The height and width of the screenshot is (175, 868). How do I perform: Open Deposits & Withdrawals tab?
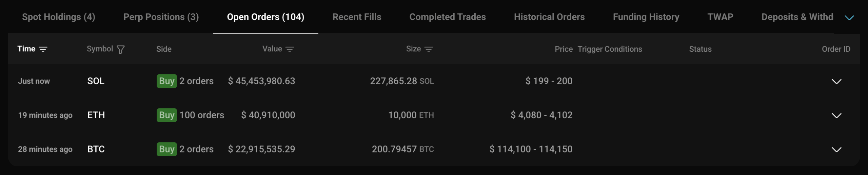pyautogui.click(x=797, y=17)
